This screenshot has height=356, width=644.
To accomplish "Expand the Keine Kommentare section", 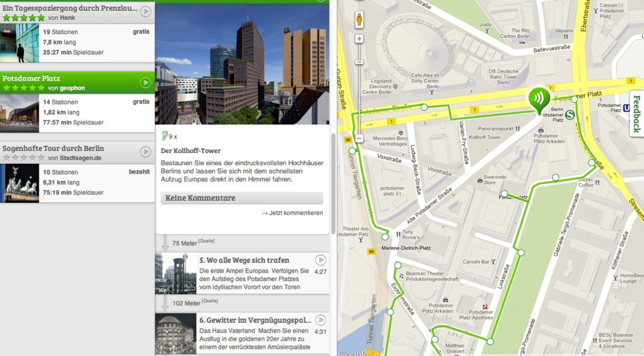I will tap(242, 198).
